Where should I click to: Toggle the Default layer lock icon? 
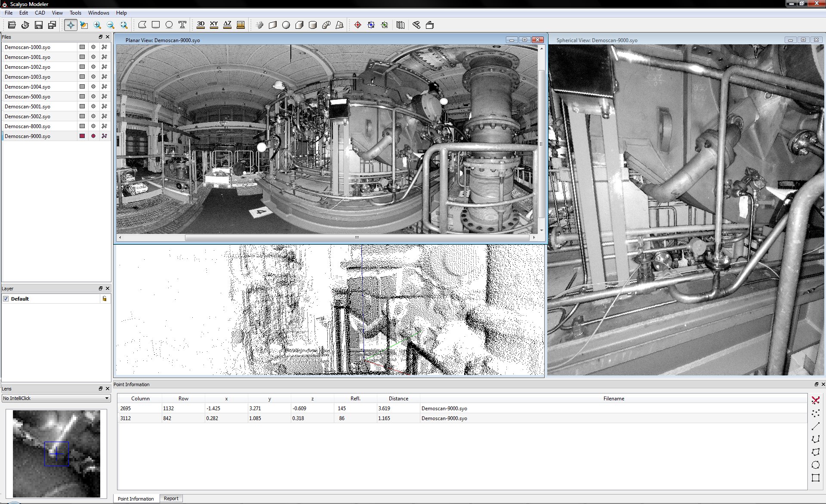[x=104, y=298]
